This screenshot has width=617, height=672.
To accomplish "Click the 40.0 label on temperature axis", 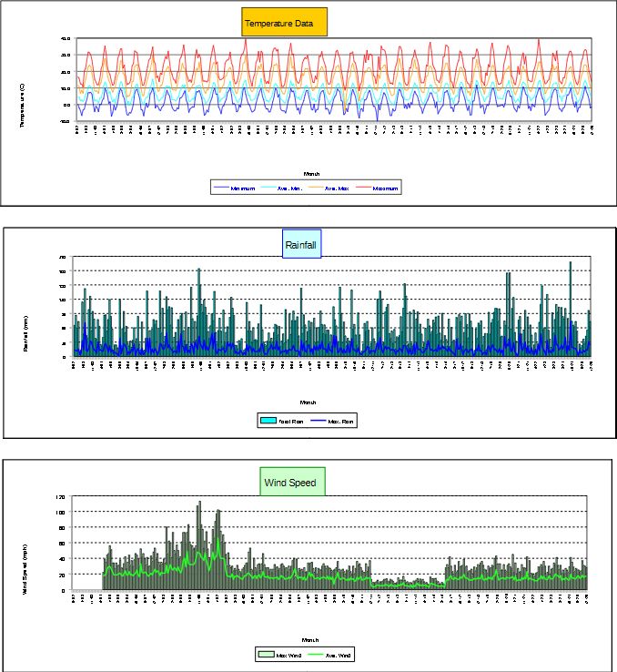I will [66, 39].
